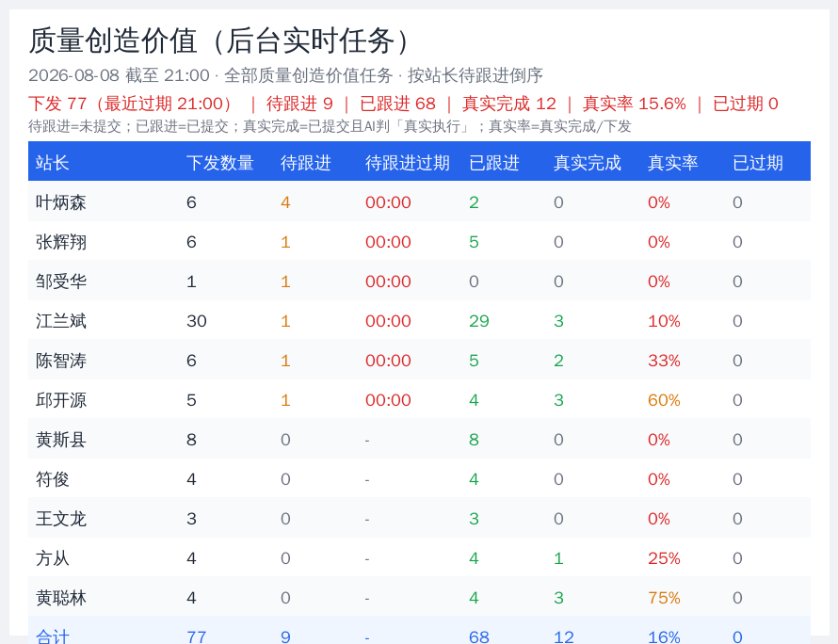Click the summary text 真实完成 12

point(509,104)
